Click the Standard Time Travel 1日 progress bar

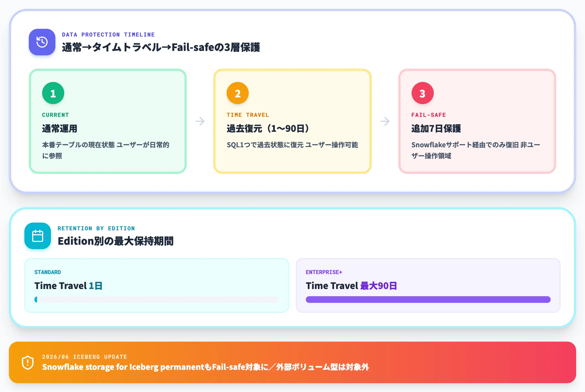[156, 300]
